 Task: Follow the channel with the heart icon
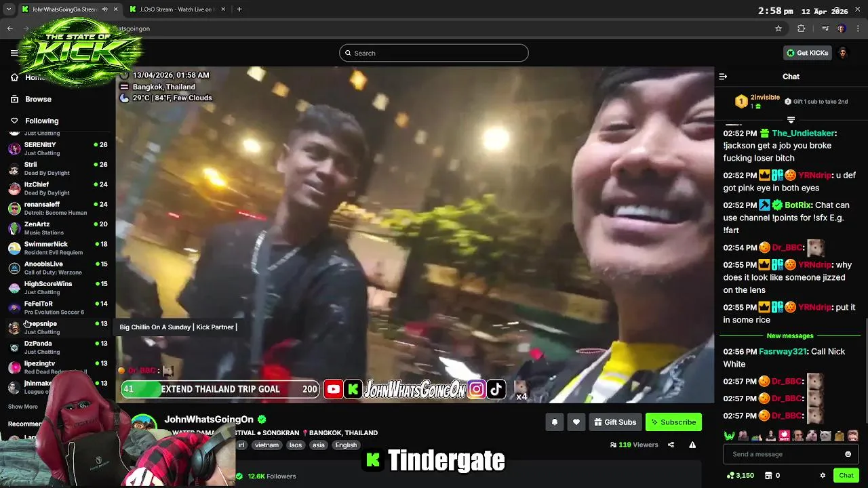[576, 422]
